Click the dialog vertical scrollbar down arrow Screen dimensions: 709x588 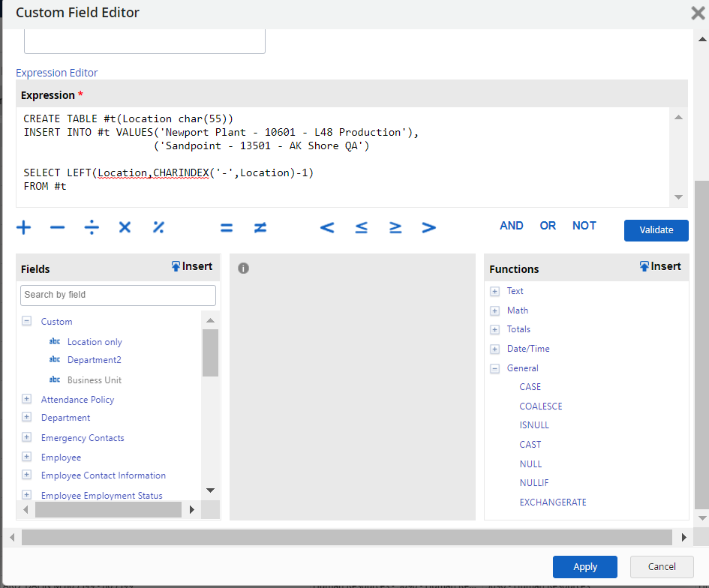702,518
